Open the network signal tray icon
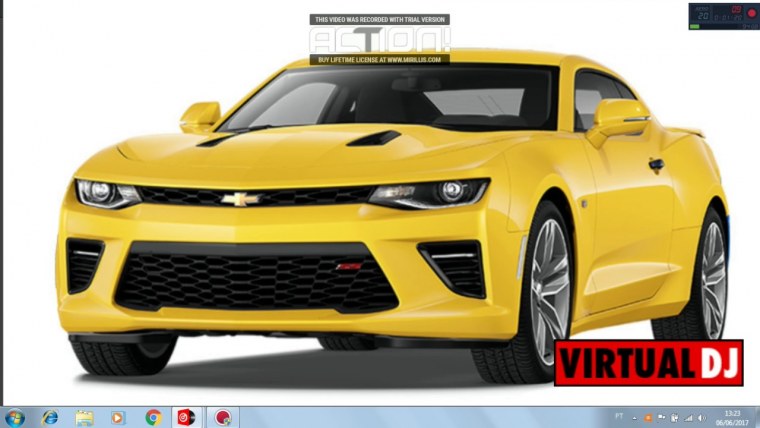The image size is (760, 428). 688,417
